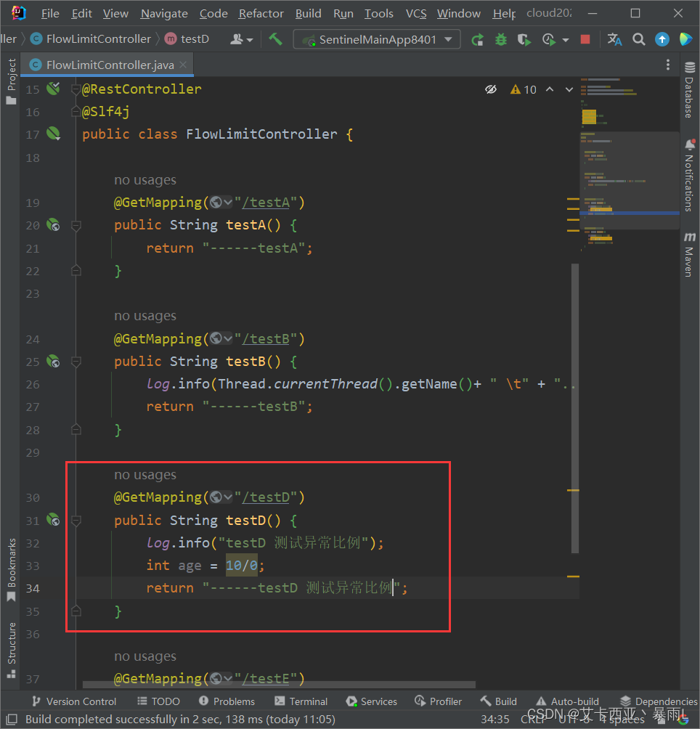
Task: Run with coverage shield icon
Action: tap(524, 40)
